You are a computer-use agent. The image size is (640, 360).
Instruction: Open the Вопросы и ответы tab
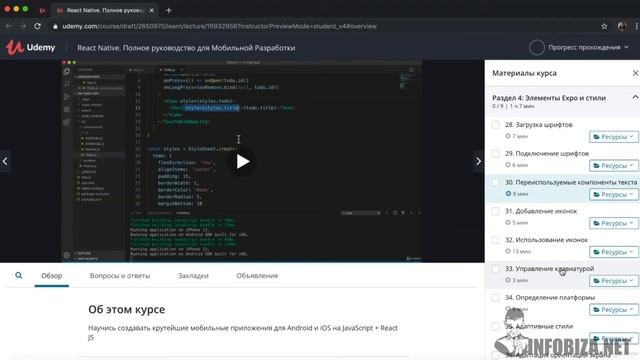120,276
